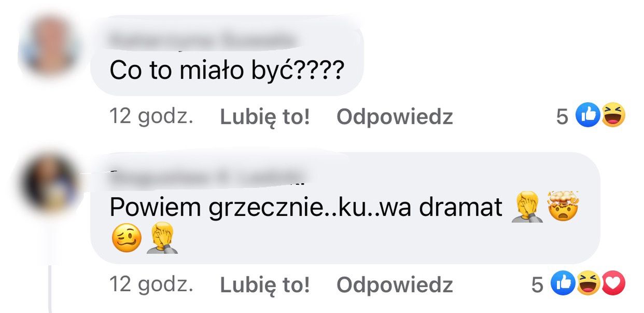Like the 'Powiem grzecznie' comment
644x313 pixels.
[265, 284]
